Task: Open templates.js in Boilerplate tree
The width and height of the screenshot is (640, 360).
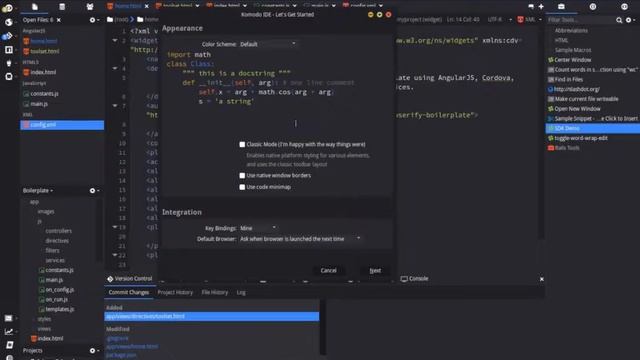Action: [x=60, y=309]
